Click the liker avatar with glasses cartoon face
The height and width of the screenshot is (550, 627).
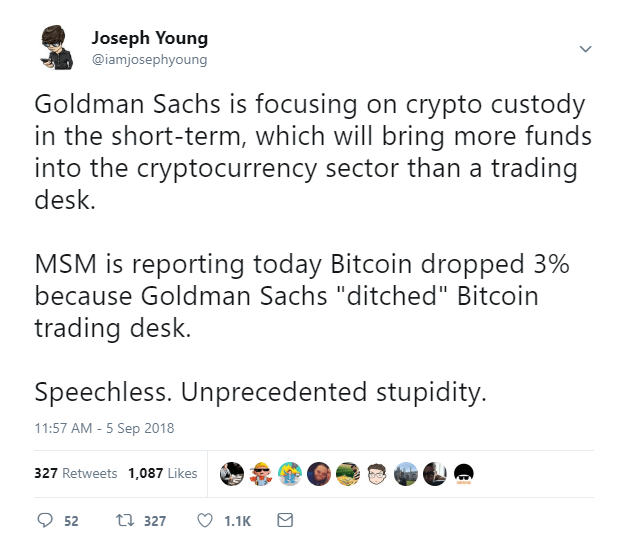(377, 472)
